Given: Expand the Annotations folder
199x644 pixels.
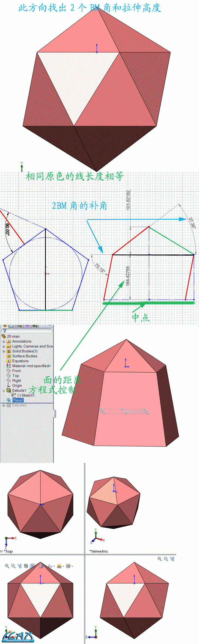Looking at the screenshot, I should (x=4, y=342).
